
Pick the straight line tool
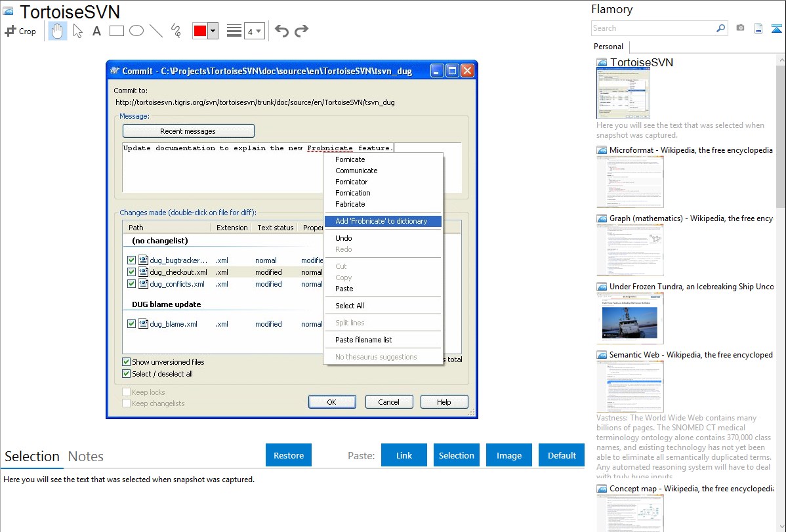coord(156,31)
